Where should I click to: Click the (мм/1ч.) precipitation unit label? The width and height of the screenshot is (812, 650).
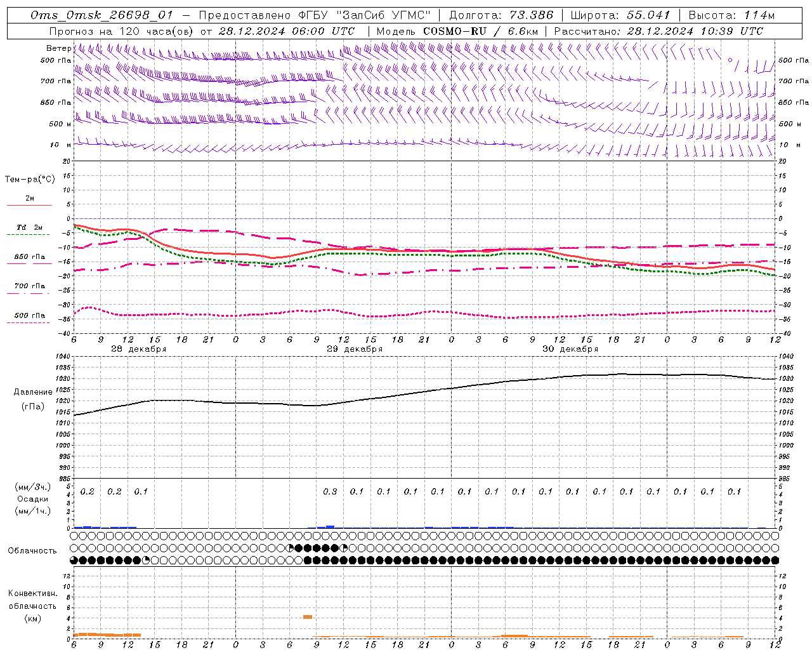coord(33,511)
